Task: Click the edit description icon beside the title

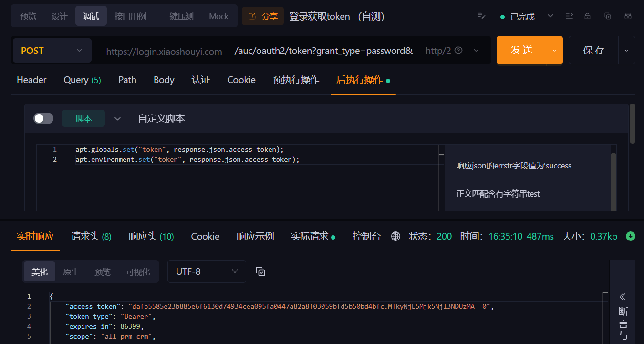Action: [x=481, y=16]
